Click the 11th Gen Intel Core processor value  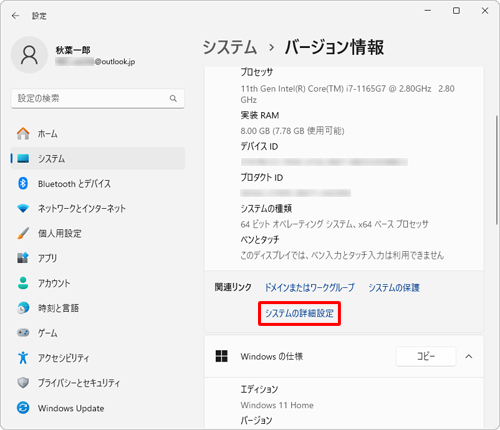(347, 94)
